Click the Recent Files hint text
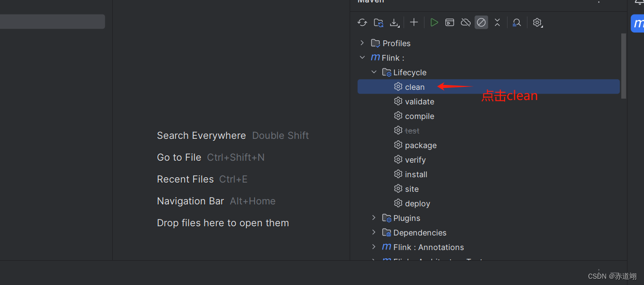This screenshot has width=644, height=285. click(185, 179)
